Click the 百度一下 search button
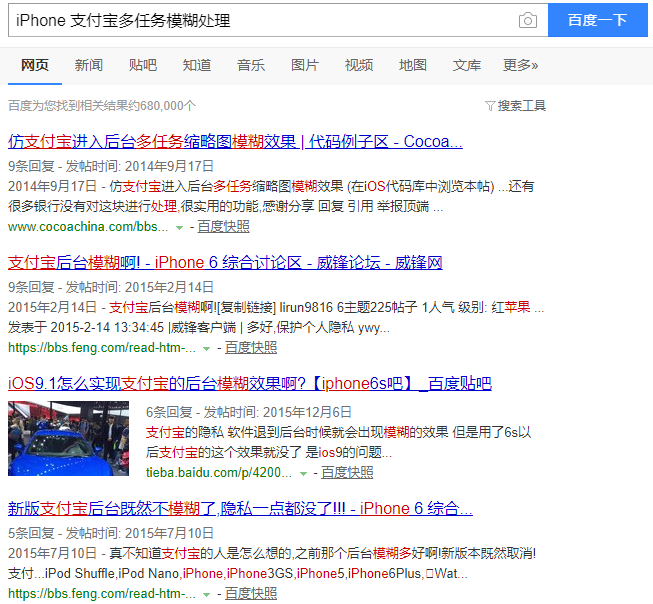The width and height of the screenshot is (653, 604). (x=598, y=20)
